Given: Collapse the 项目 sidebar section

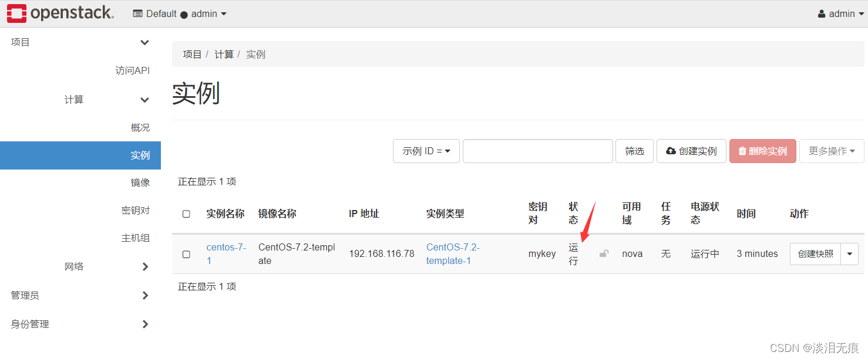Looking at the screenshot, I should 80,42.
